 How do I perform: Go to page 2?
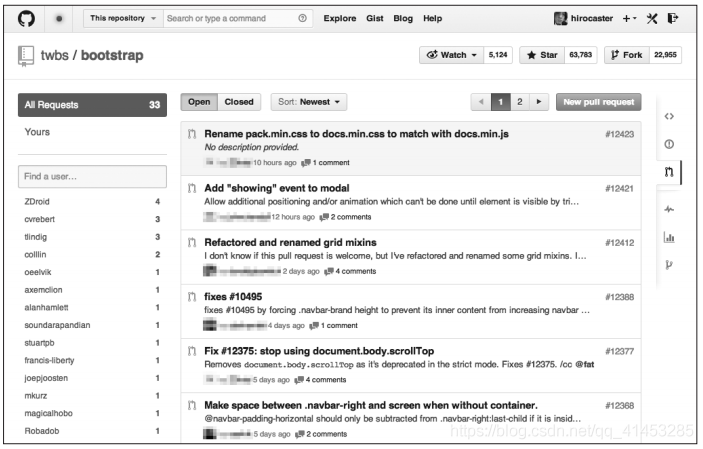(x=520, y=102)
